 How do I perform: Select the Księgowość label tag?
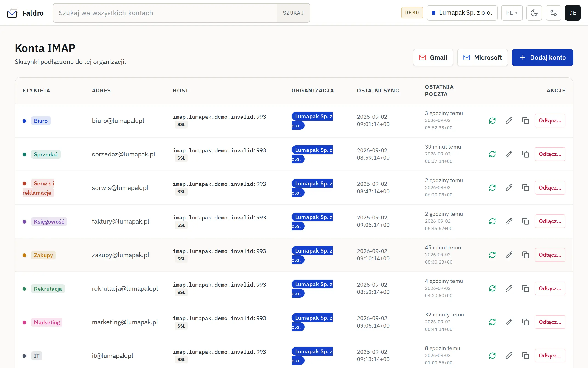coord(49,221)
